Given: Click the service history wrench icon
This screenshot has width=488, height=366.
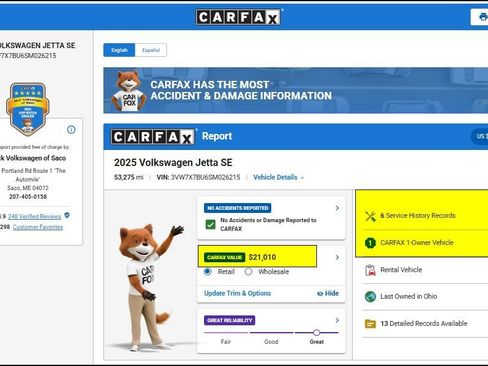Looking at the screenshot, I should [x=370, y=216].
